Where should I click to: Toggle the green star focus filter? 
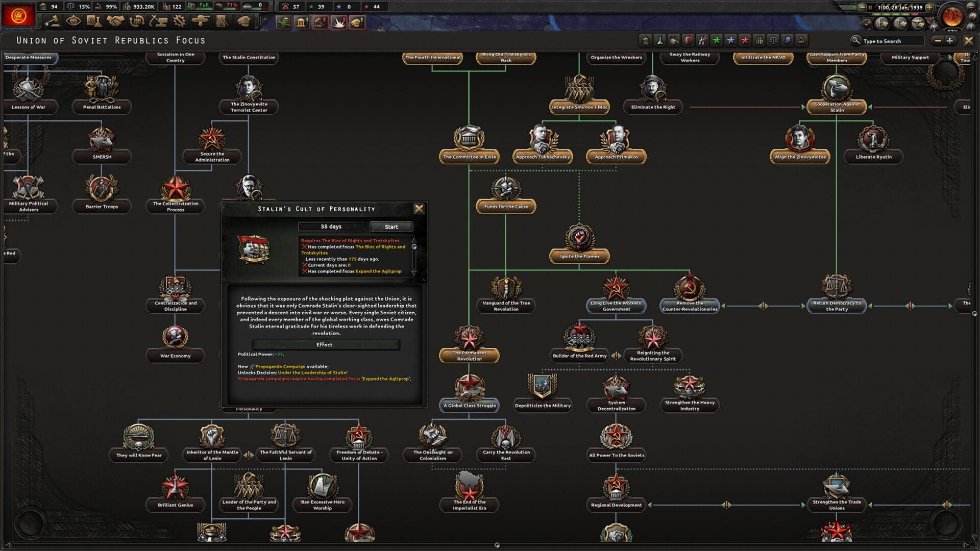click(x=716, y=41)
